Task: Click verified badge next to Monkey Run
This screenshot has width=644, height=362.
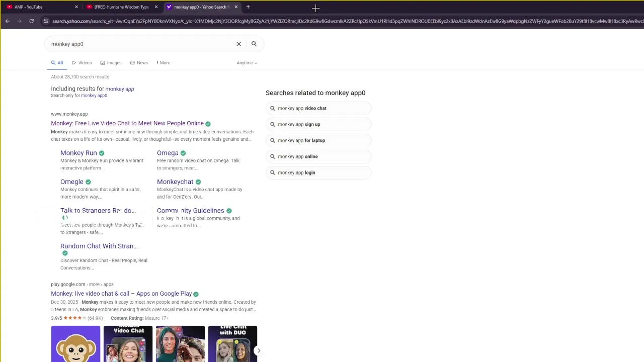Action: [102, 153]
